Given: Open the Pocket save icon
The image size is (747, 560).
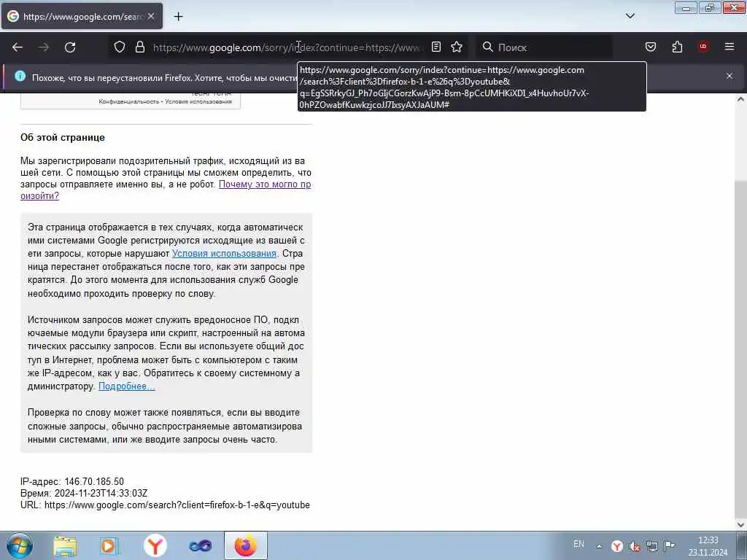Looking at the screenshot, I should (x=651, y=47).
